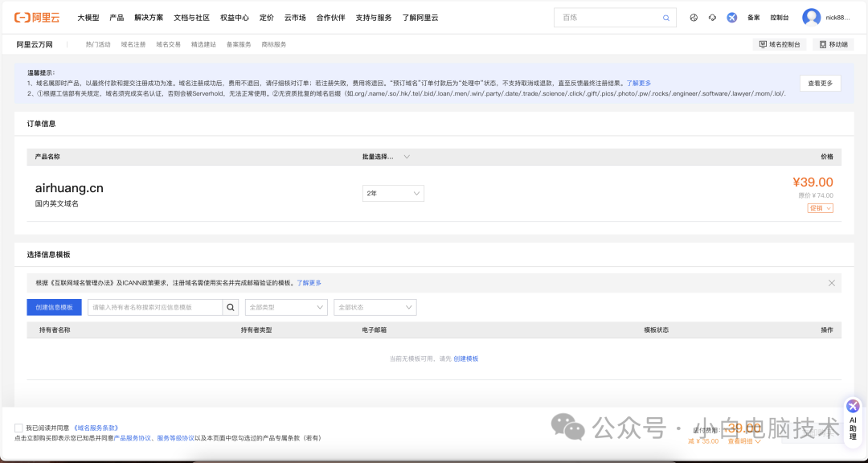Dismiss the ICANN policy notice with X

coord(832,283)
